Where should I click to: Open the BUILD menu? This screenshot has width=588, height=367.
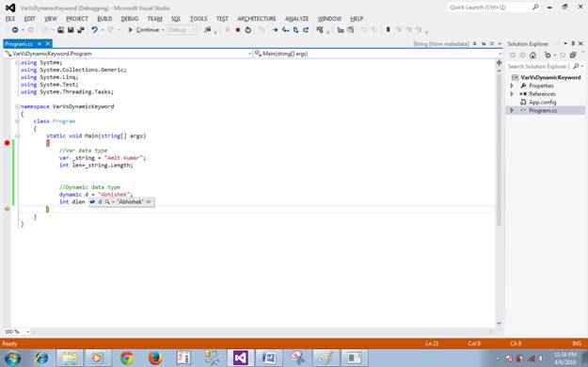(104, 19)
